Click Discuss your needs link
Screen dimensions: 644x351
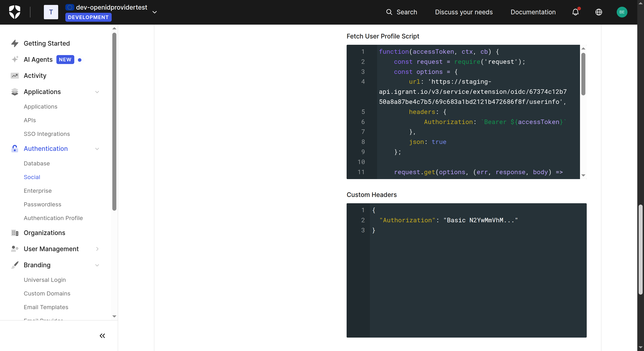pos(463,12)
